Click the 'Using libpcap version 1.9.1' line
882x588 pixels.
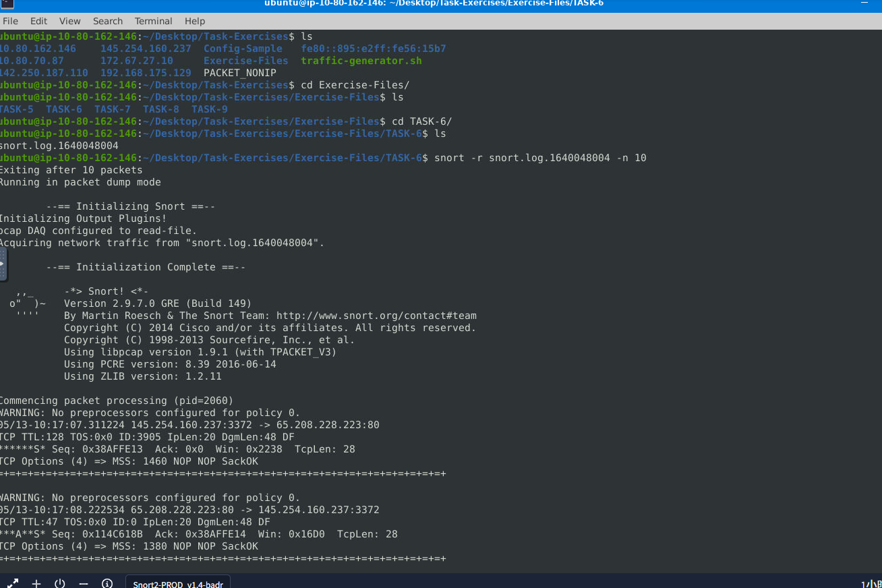pyautogui.click(x=200, y=352)
